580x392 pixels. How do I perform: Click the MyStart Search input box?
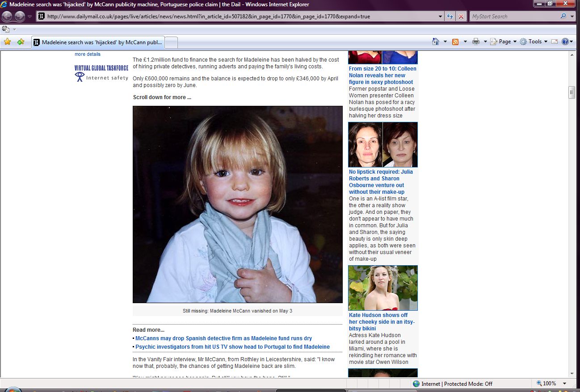[x=514, y=17]
